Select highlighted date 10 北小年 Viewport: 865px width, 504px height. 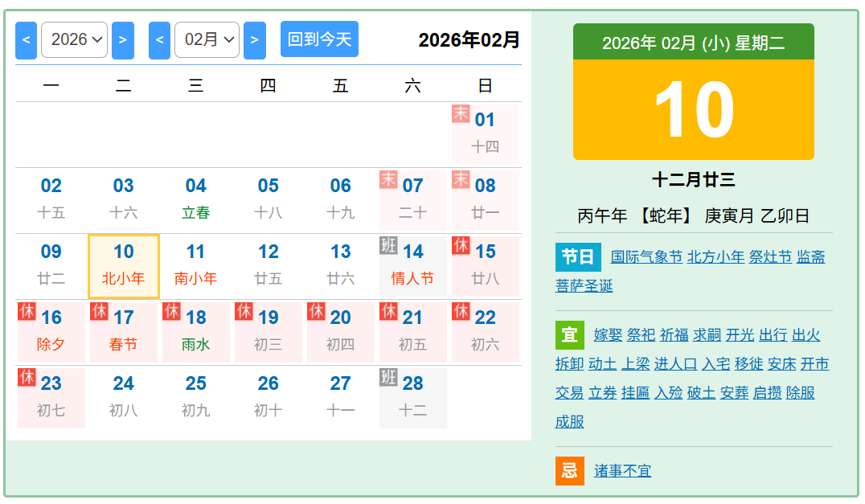124,265
